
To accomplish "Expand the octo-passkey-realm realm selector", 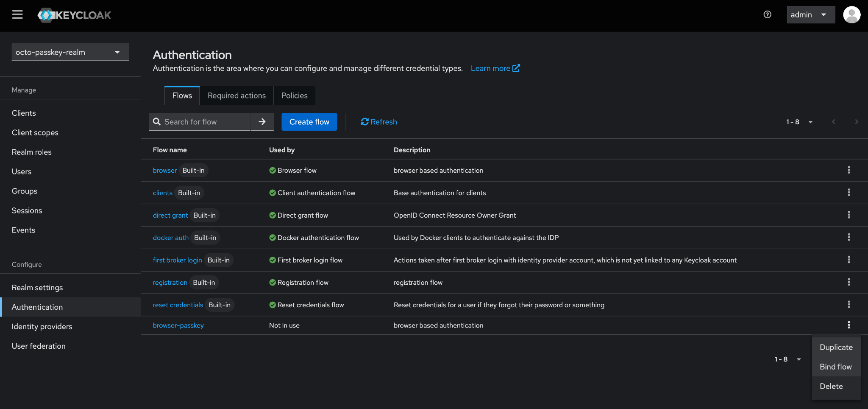I will 70,52.
